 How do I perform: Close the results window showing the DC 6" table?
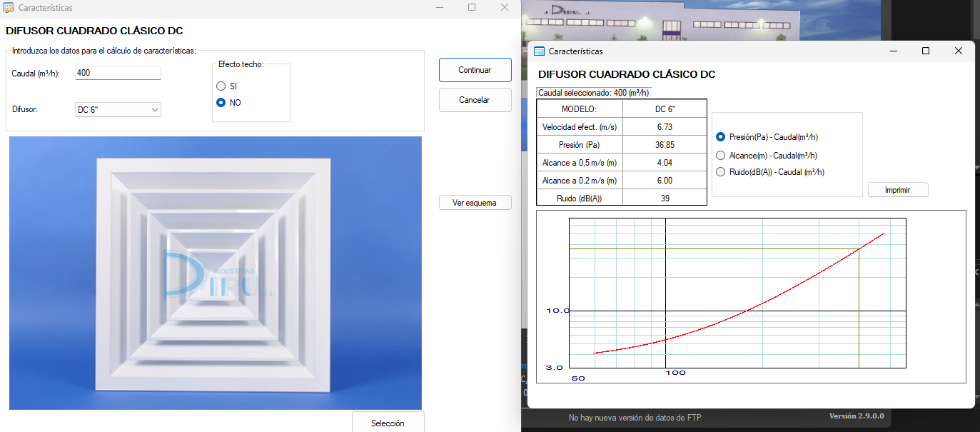coord(959,51)
